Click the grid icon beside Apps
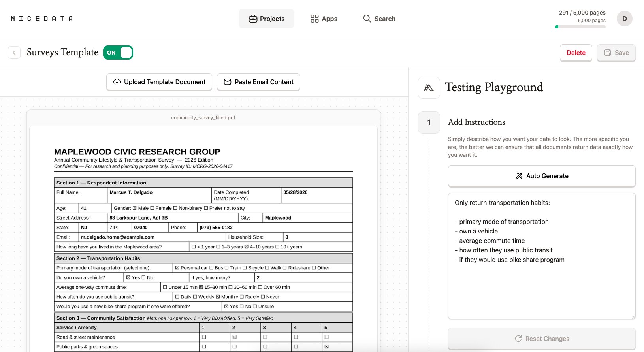This screenshot has width=644, height=352. point(314,19)
